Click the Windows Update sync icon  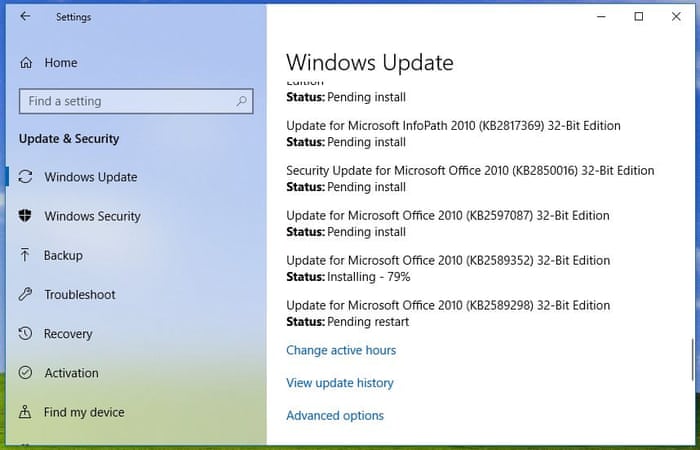[x=26, y=177]
